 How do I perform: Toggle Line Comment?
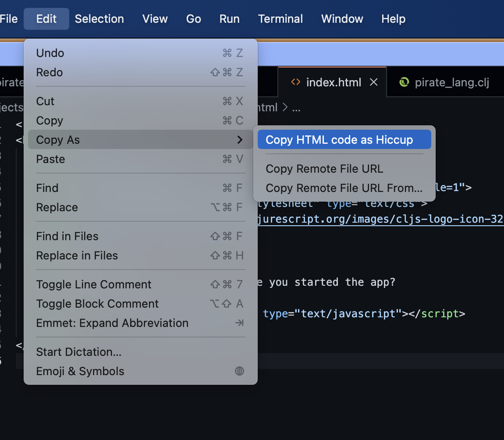click(x=94, y=284)
